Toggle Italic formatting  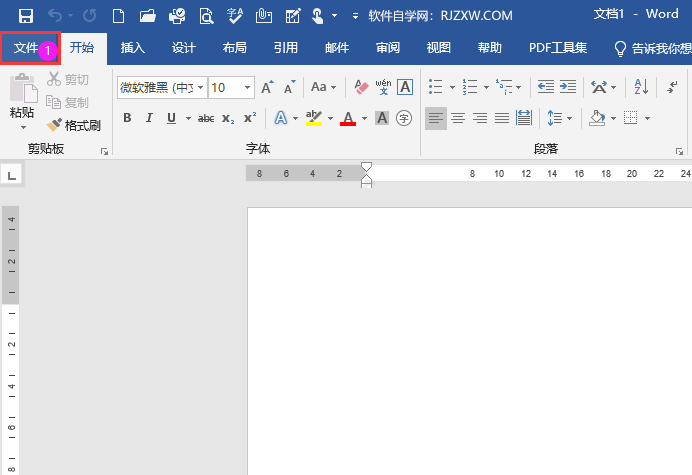(149, 118)
